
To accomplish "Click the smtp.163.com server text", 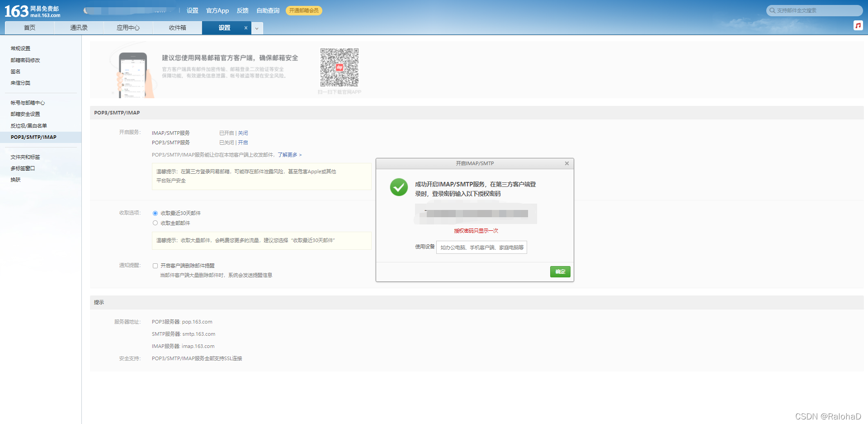I will pyautogui.click(x=199, y=334).
